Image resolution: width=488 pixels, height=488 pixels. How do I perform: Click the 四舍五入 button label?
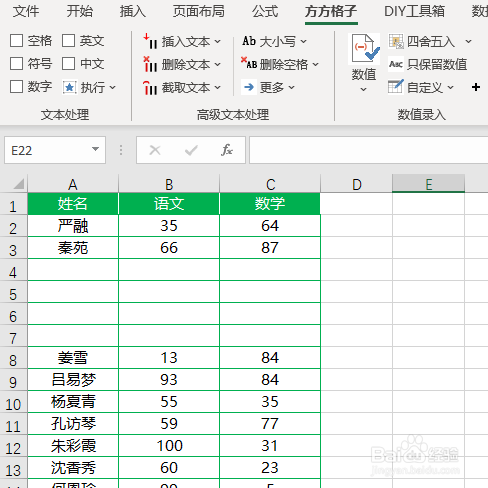[x=431, y=42]
